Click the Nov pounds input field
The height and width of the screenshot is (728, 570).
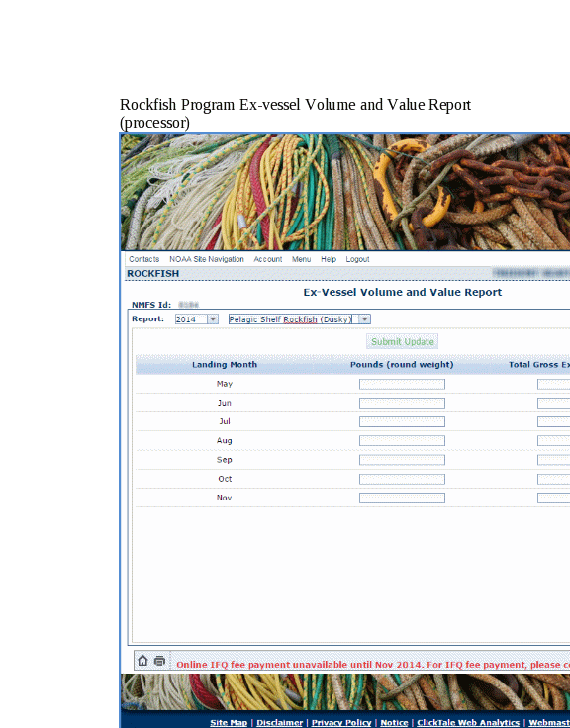coord(402,498)
